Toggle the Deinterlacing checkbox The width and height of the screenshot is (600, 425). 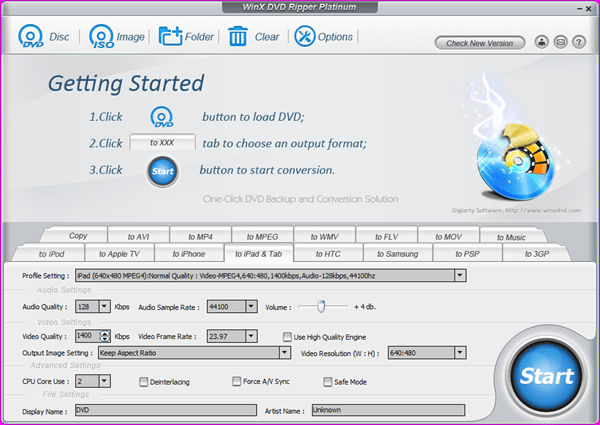tap(143, 382)
